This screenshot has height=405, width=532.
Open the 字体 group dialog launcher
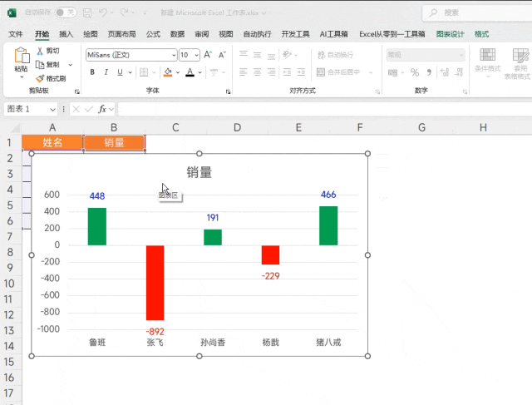coord(228,91)
